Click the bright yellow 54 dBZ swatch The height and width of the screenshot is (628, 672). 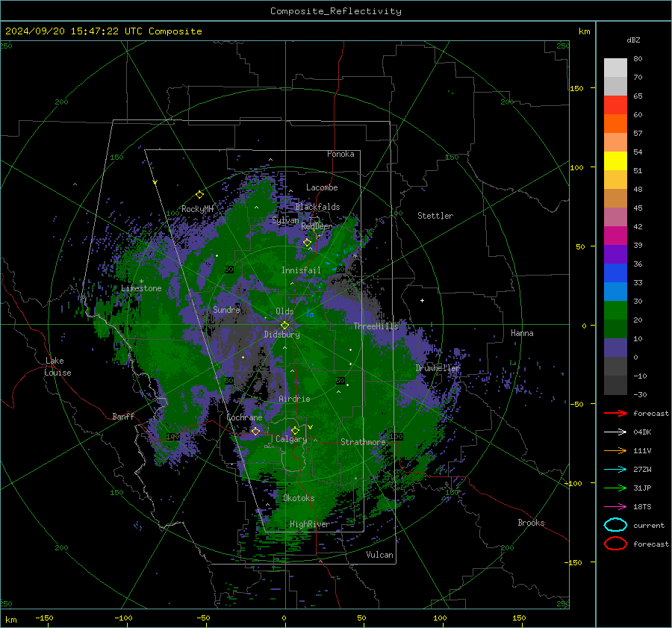615,161
